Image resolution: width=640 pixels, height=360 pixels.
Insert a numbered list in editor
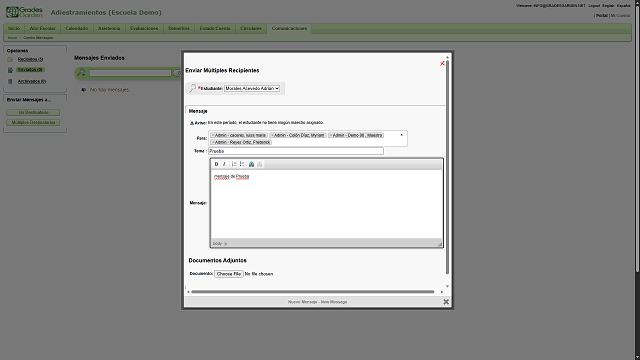point(234,164)
